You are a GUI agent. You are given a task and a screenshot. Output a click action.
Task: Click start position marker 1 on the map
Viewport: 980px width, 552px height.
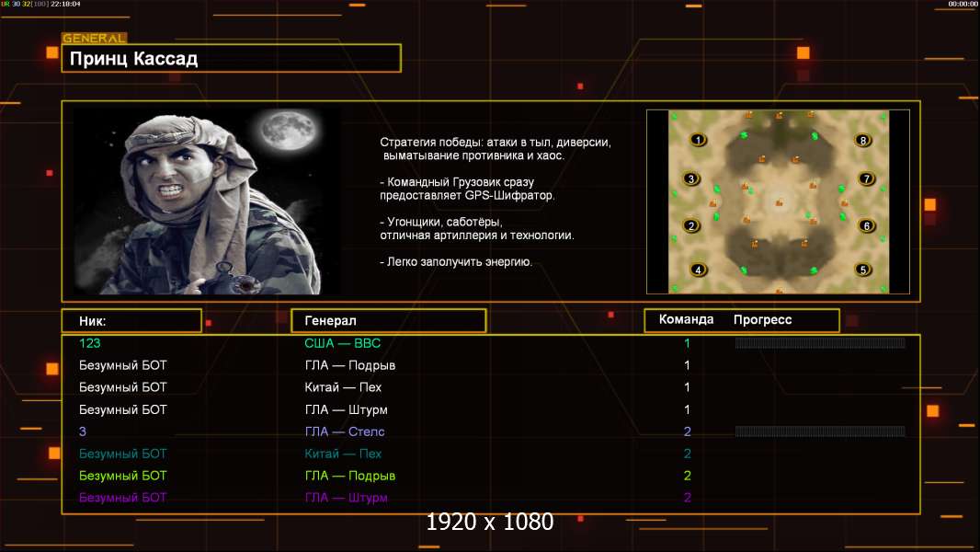pyautogui.click(x=698, y=140)
